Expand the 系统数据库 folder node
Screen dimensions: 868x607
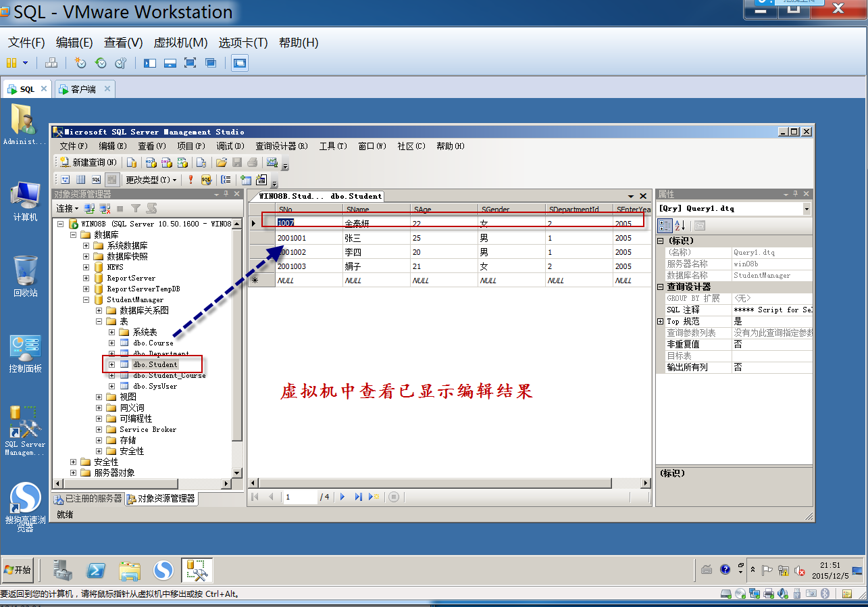(86, 245)
